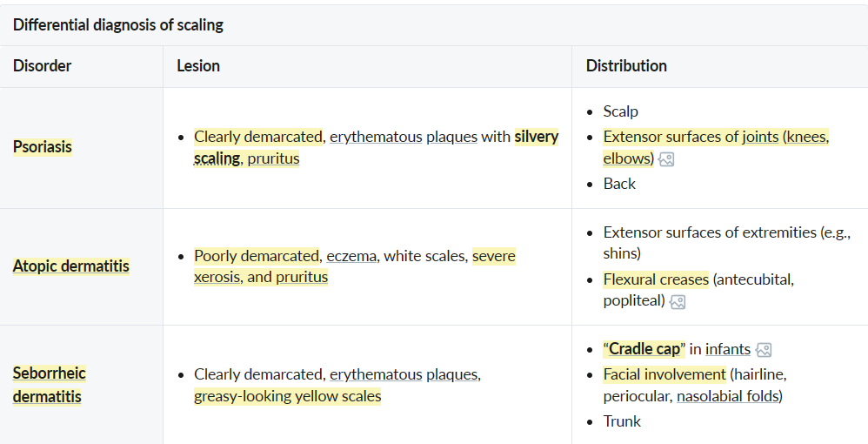Click the Flexural creases highlighted text
The width and height of the screenshot is (868, 444).
656,279
